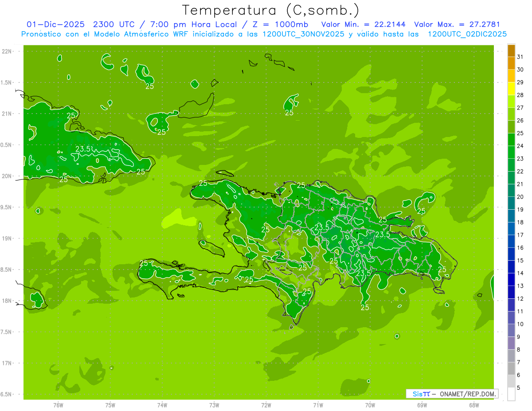Click the orange swatch between 30 and 31
Viewport: 532px width, 411px height.
511,63
